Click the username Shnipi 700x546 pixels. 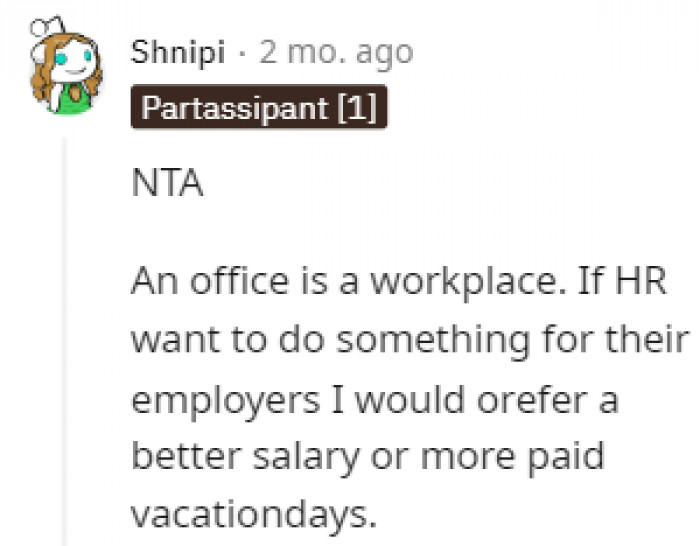click(x=178, y=53)
